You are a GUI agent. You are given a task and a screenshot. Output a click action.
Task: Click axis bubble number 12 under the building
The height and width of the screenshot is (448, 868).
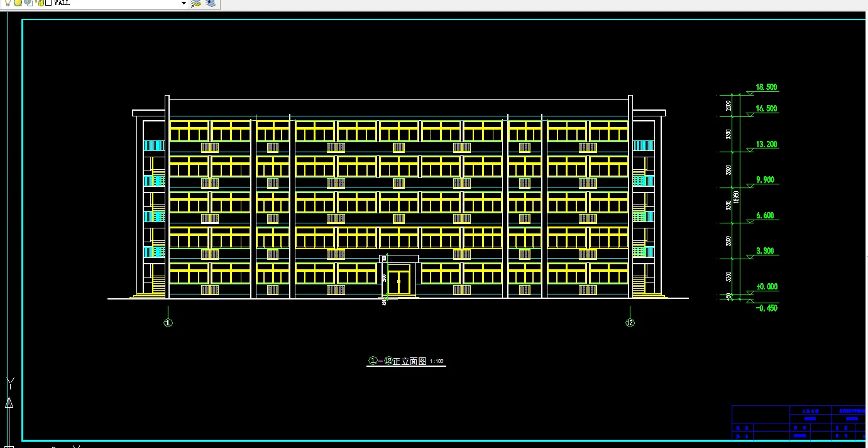click(630, 323)
